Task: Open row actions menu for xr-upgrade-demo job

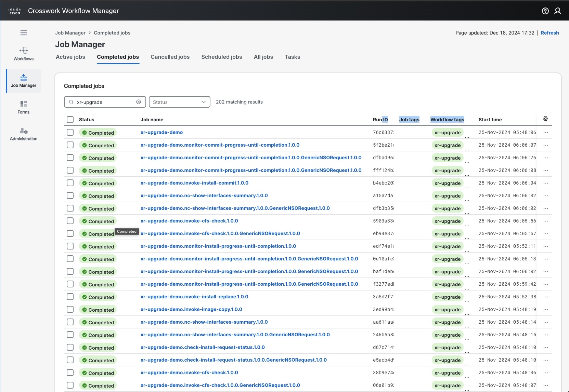Action: tap(546, 132)
